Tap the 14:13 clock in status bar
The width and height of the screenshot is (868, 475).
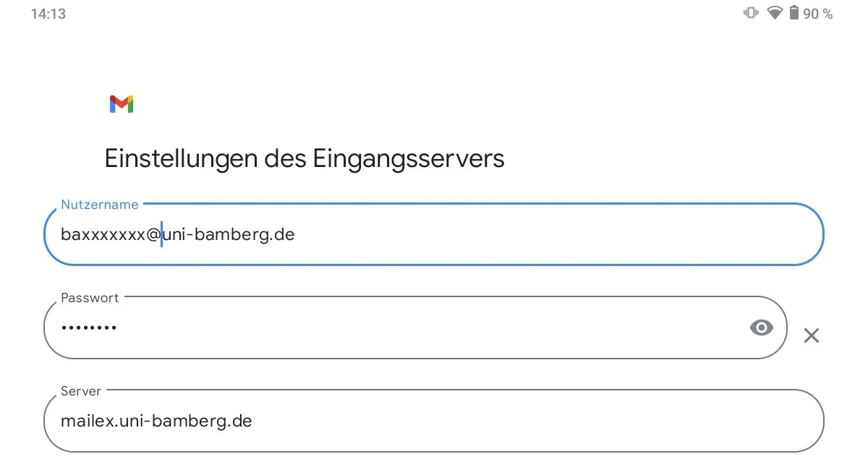click(x=48, y=14)
